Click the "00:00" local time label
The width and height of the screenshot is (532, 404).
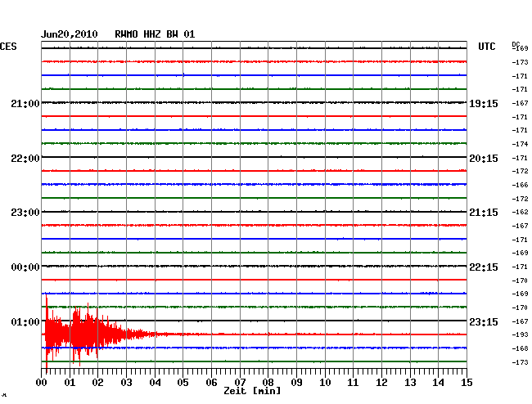pos(25,267)
